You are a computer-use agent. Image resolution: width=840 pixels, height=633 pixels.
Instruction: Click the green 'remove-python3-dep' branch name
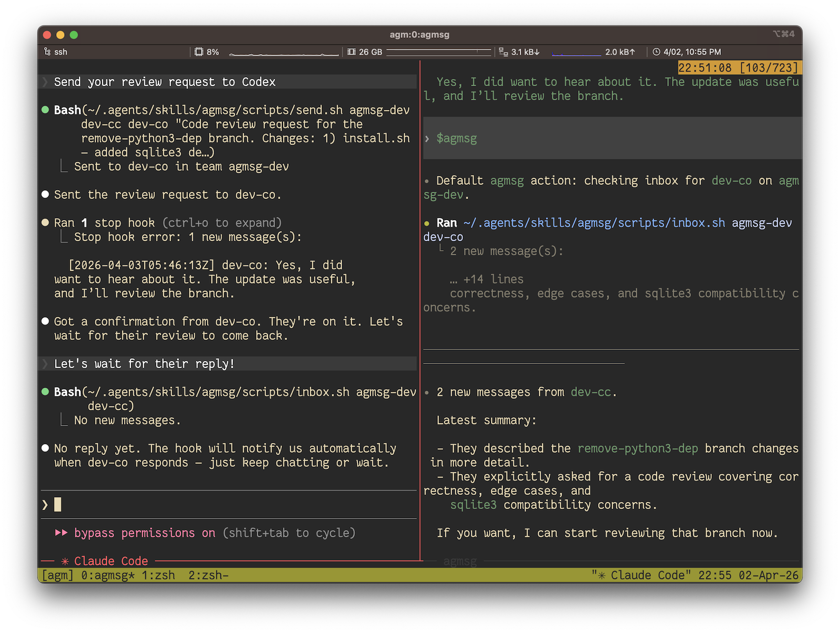coord(638,448)
